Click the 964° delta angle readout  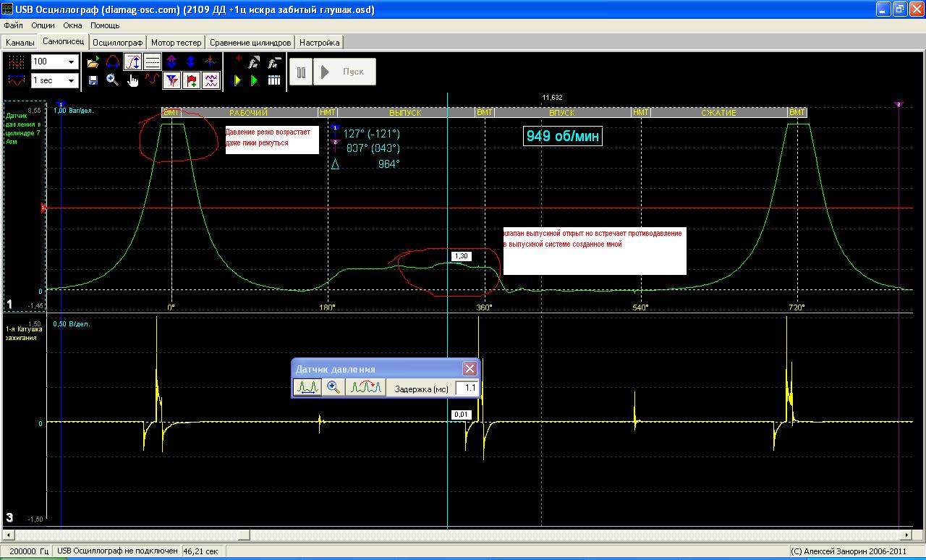388,164
